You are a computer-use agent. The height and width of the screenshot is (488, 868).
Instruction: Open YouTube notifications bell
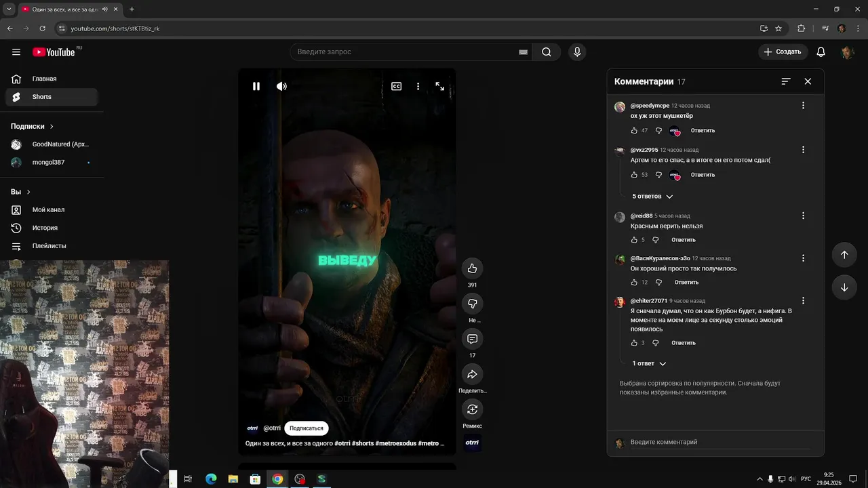[821, 52]
